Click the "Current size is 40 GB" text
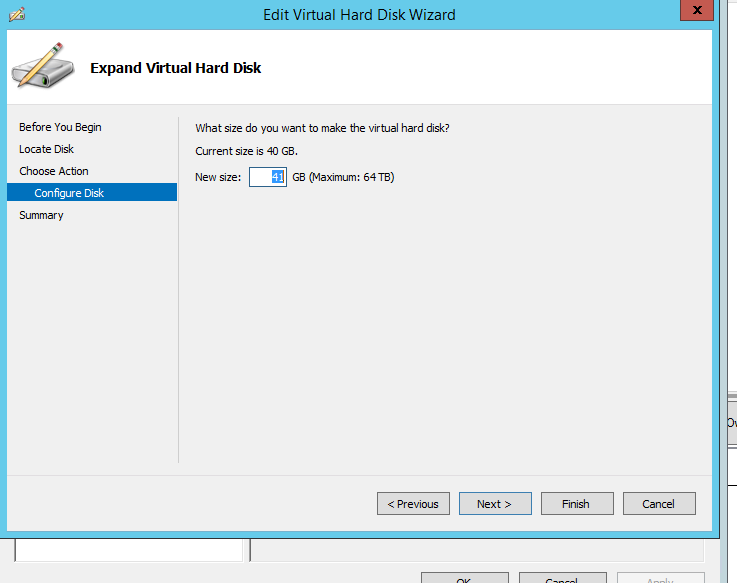 [246, 151]
